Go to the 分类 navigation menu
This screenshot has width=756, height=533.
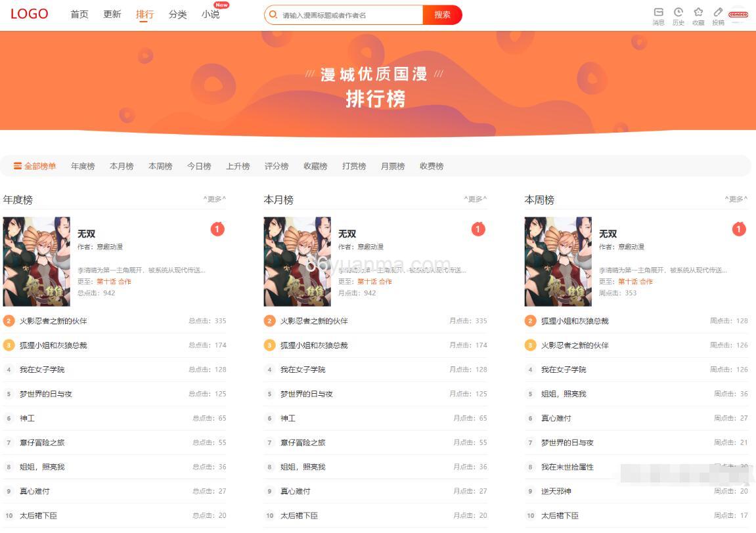pyautogui.click(x=177, y=14)
